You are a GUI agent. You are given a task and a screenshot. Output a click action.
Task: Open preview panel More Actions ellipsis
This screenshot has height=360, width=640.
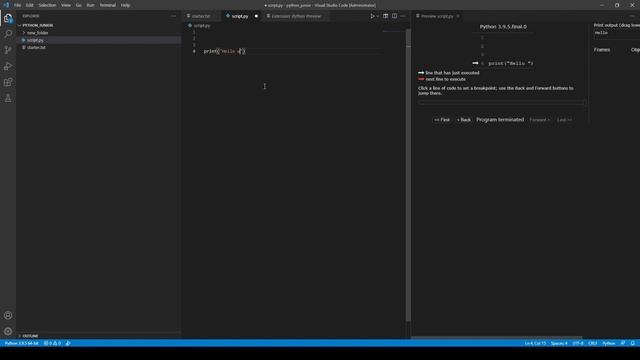pos(632,16)
